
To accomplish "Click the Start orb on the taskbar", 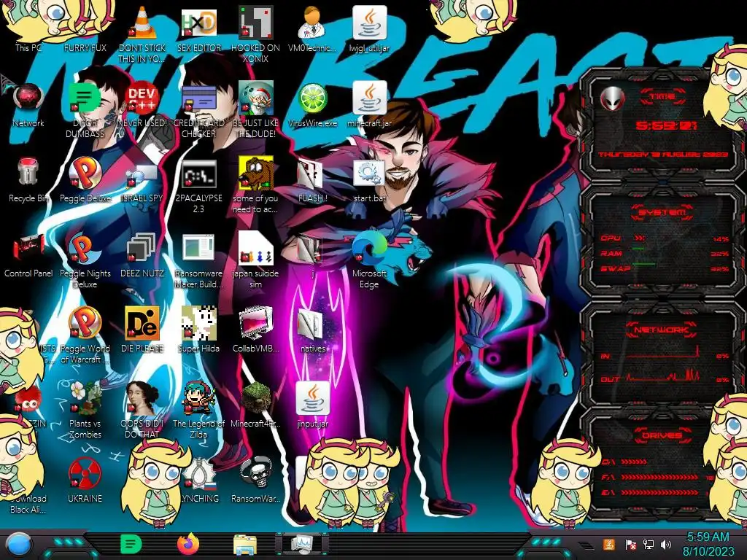I will [x=19, y=545].
